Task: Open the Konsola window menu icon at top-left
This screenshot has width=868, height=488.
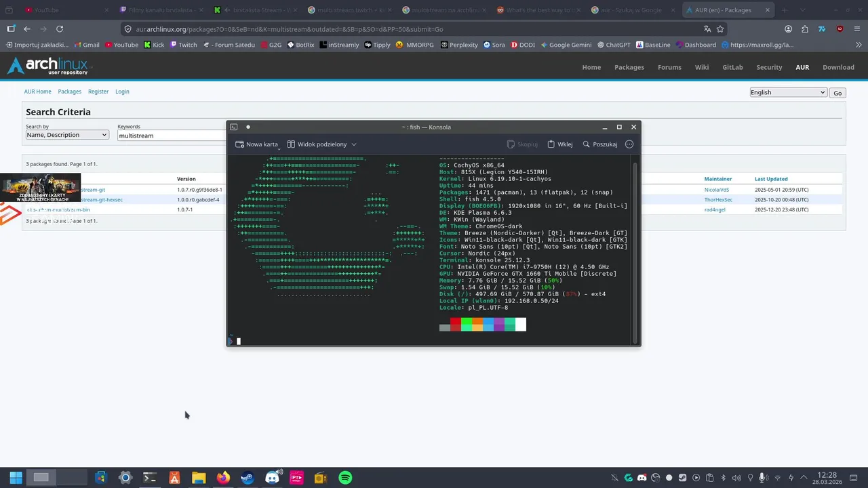Action: point(234,127)
